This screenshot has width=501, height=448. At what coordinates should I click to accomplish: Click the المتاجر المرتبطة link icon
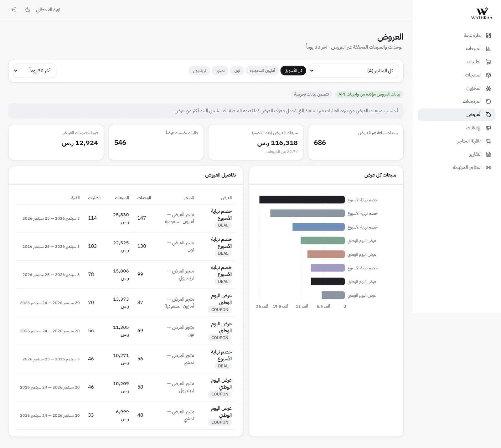coord(488,167)
